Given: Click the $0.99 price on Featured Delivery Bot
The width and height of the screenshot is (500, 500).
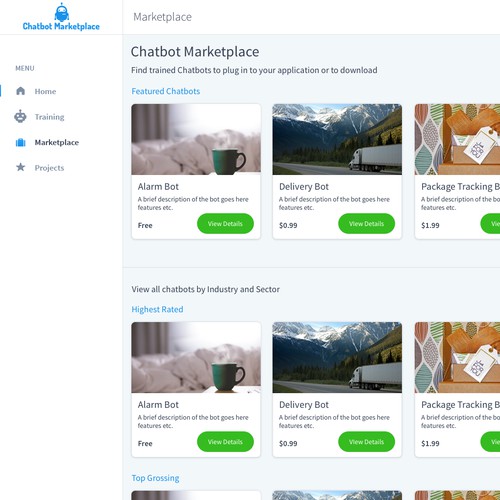Looking at the screenshot, I should pyautogui.click(x=288, y=225).
